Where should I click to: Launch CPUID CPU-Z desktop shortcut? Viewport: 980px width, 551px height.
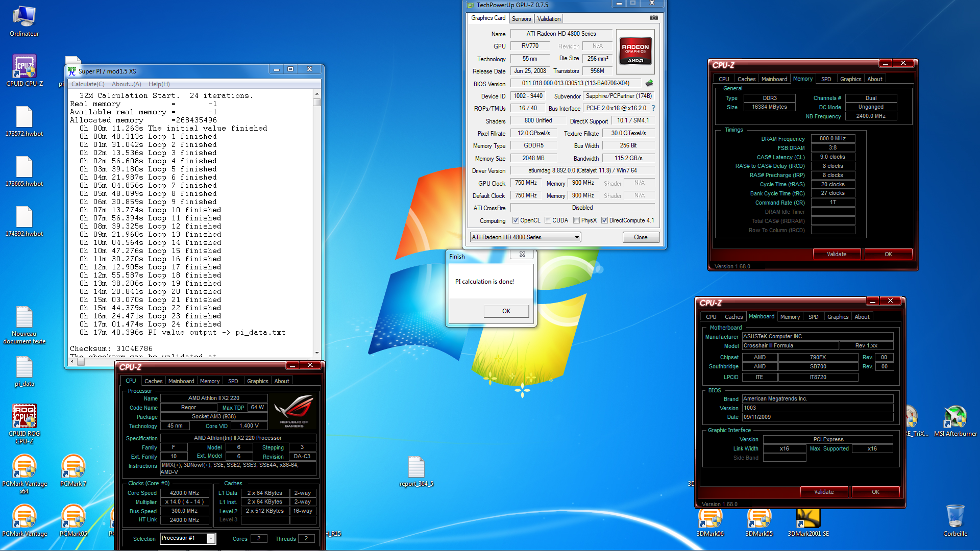click(24, 71)
